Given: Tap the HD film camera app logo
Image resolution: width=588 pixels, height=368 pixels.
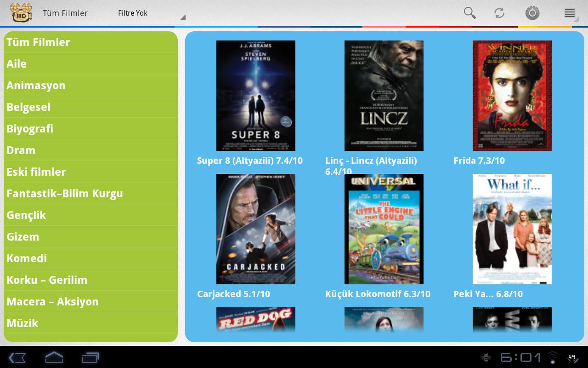Looking at the screenshot, I should [21, 13].
